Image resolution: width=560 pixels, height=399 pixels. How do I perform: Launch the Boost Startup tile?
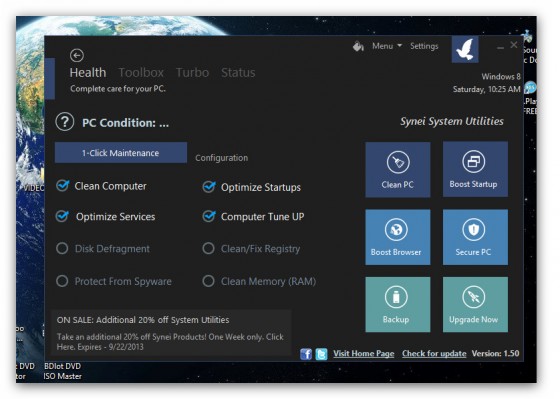coord(475,169)
